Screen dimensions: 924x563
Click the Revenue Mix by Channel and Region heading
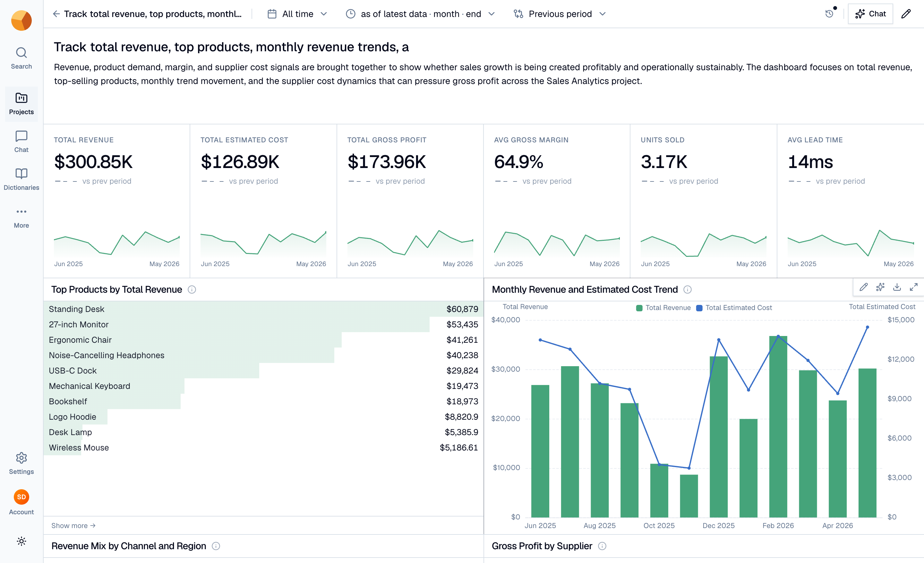(x=129, y=546)
